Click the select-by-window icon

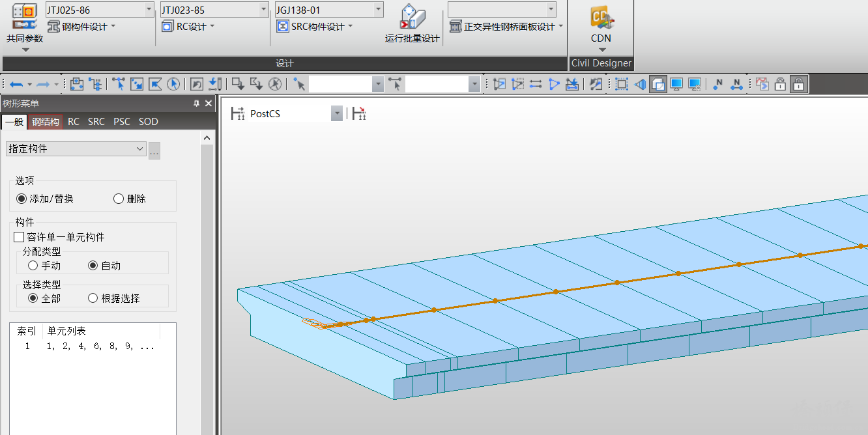(137, 84)
